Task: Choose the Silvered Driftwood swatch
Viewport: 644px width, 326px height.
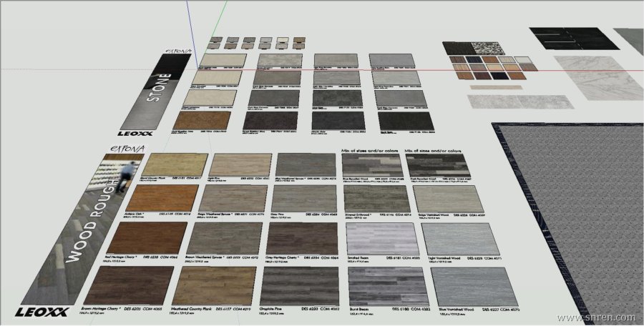Action: 376,199
